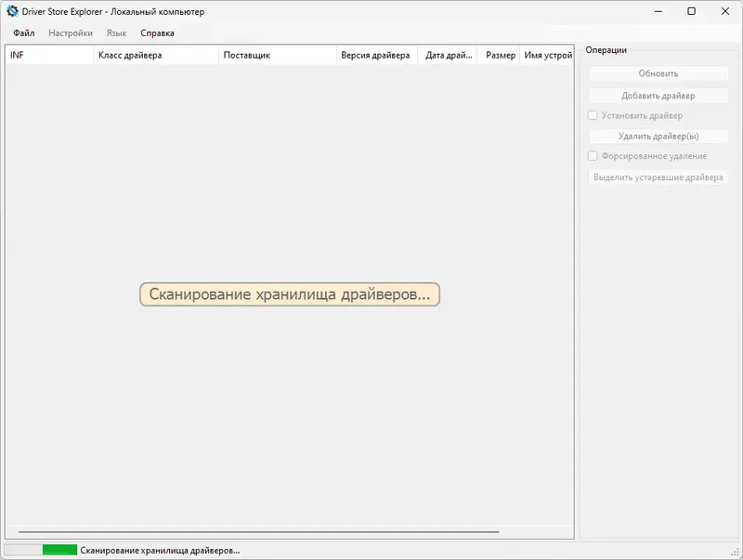Open the Справка menu

pos(156,32)
